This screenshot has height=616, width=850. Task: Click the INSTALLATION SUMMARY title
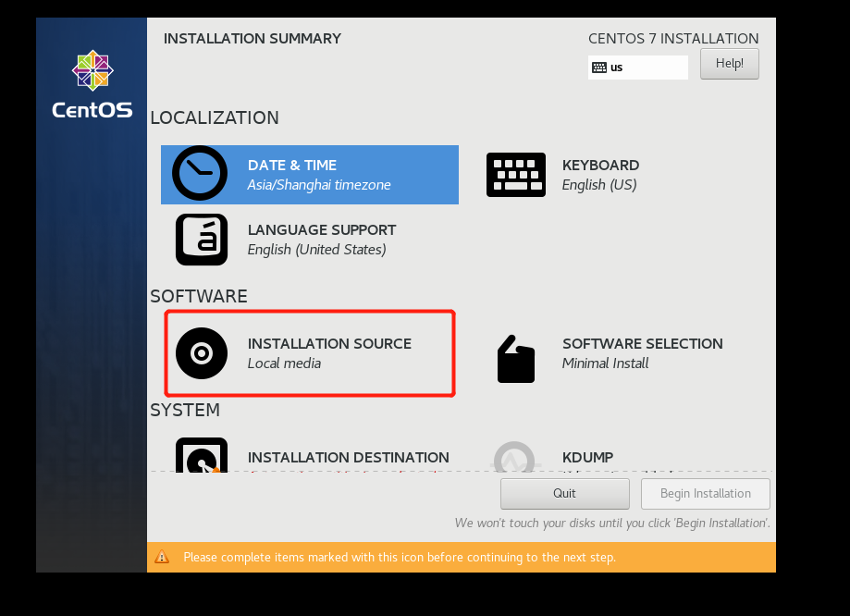pos(253,39)
